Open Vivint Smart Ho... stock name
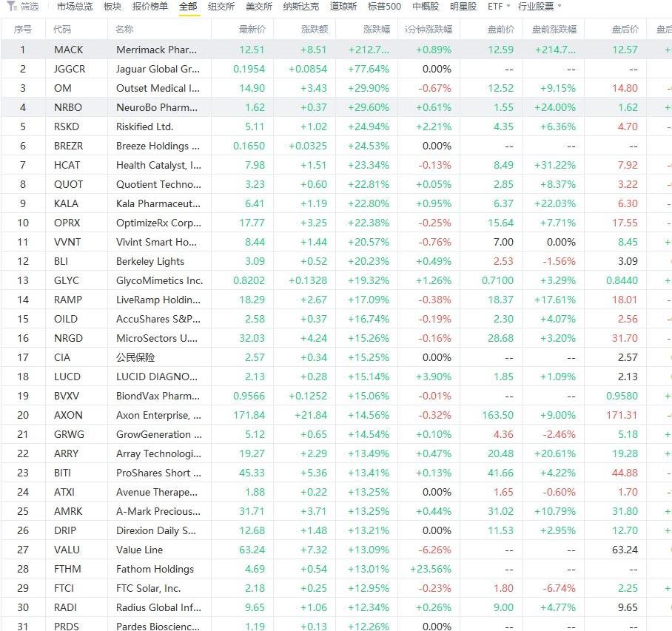Screen dimensions: 672x631 pos(156,242)
